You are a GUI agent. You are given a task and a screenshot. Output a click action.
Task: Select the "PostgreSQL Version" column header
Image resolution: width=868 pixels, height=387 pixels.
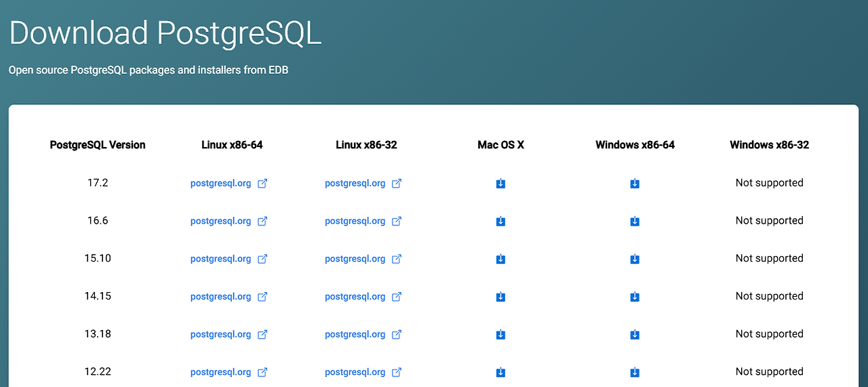pyautogui.click(x=98, y=145)
